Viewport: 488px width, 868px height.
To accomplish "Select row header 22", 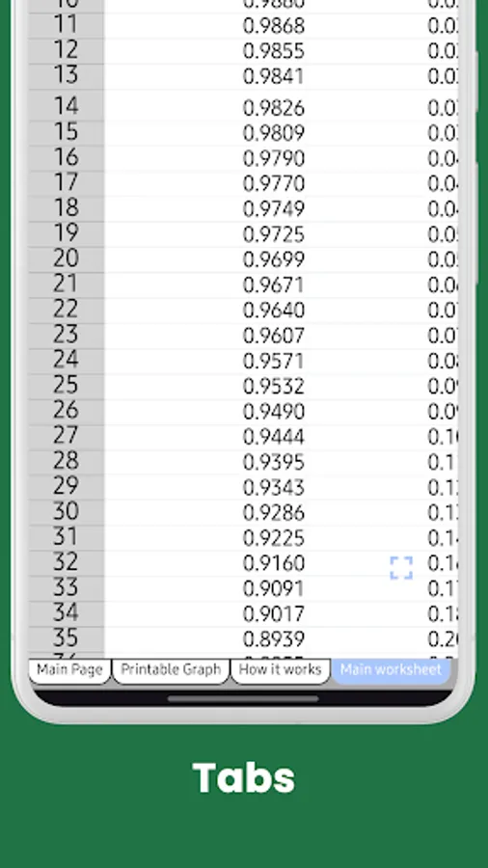I will pos(66,311).
